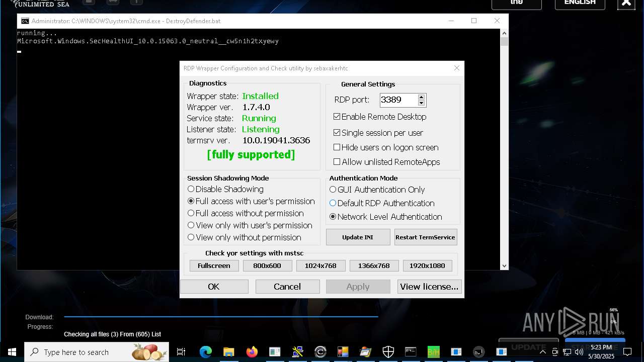The image size is (644, 362).
Task: Select View only without permission
Action: tap(191, 237)
